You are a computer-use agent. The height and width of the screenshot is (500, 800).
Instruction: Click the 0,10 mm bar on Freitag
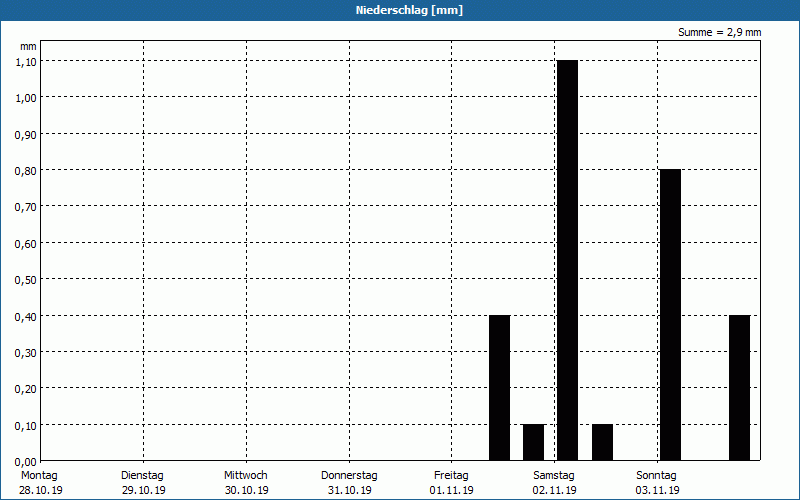pos(534,442)
